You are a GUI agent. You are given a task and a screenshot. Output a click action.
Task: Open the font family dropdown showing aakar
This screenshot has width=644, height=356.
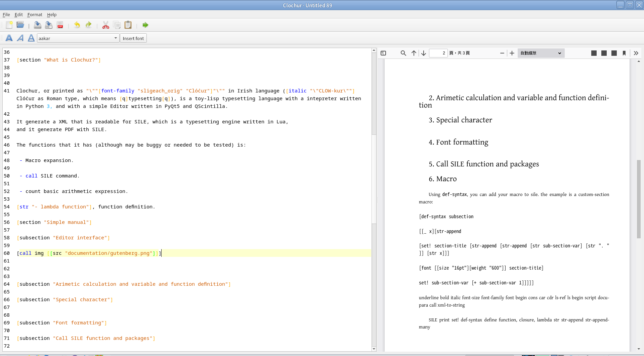click(78, 38)
